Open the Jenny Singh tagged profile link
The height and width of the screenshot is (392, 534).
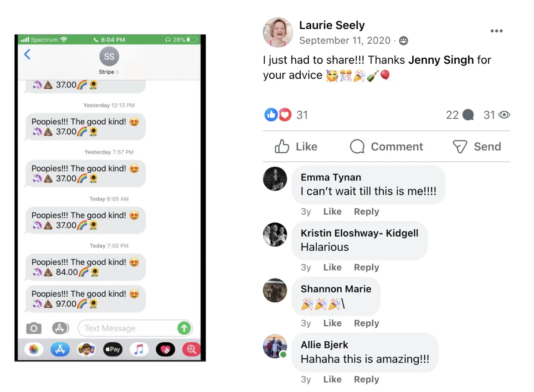441,60
